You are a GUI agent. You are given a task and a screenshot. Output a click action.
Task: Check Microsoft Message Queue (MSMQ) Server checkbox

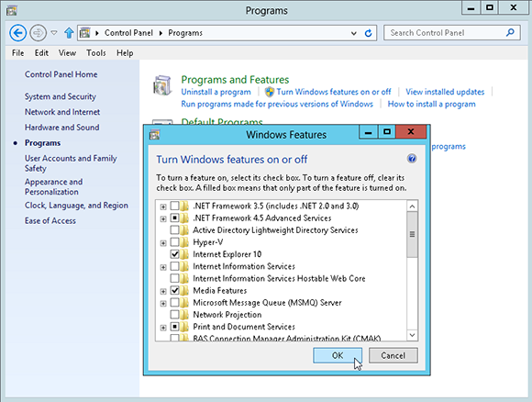174,303
